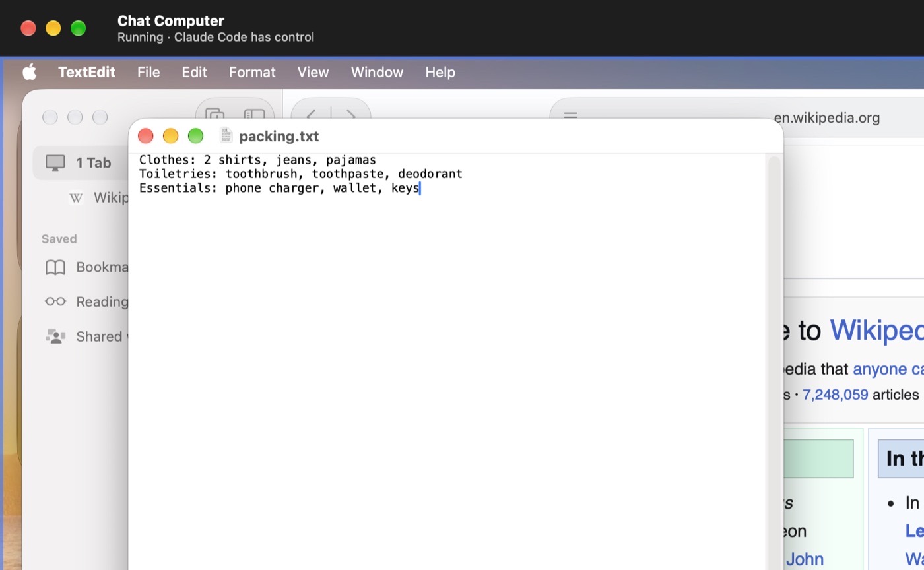Open the '7,248,059' articles count link
Screen dimensions: 924x570
click(835, 395)
